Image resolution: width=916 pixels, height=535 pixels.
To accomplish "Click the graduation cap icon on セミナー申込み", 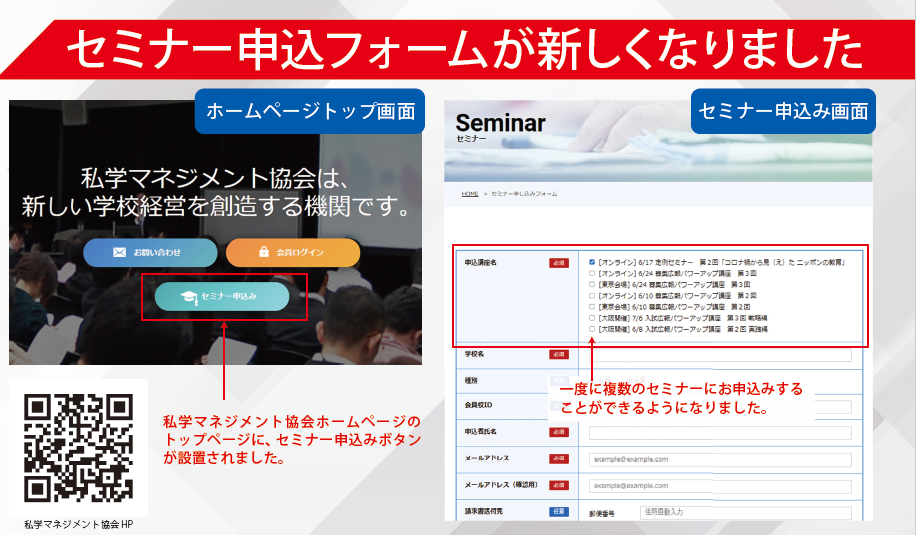I will point(188,297).
